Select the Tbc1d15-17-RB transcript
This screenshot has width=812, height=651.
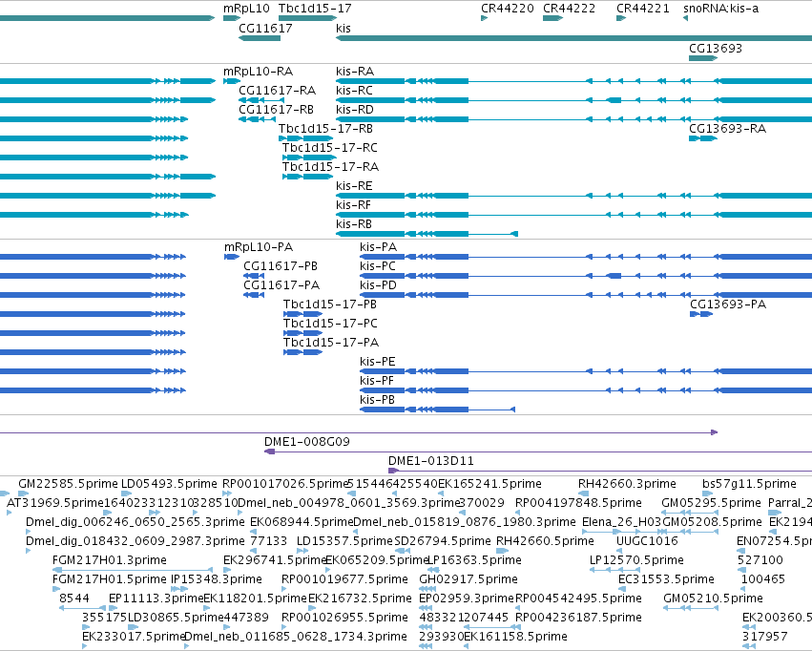coord(305,138)
